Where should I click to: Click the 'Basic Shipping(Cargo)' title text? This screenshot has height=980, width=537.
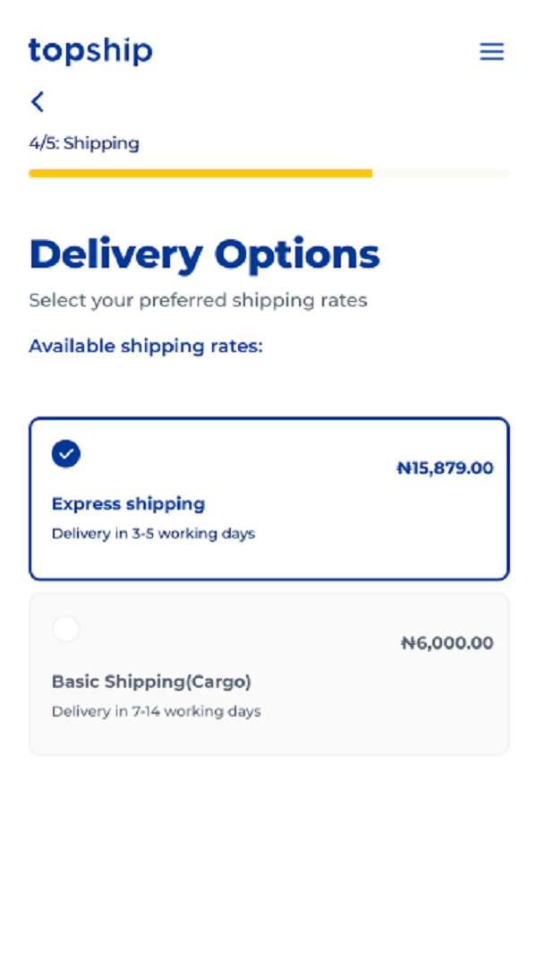(x=151, y=682)
